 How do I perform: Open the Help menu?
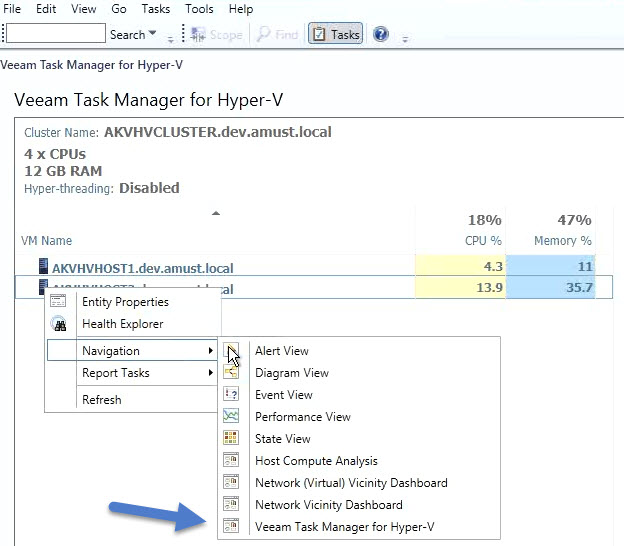pyautogui.click(x=241, y=9)
